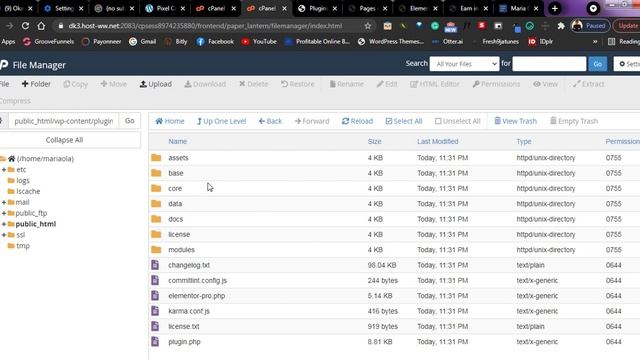This screenshot has width=640, height=360.
Task: Click the Delete toolbar item
Action: point(253,84)
